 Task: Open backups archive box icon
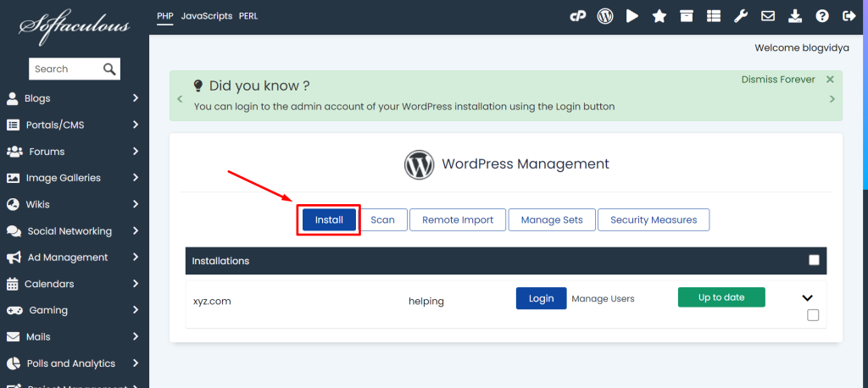tap(687, 17)
